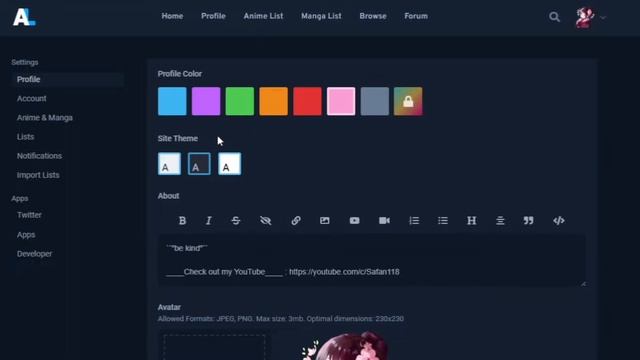640x360 pixels.
Task: Insert a header with H icon
Action: [x=471, y=221]
